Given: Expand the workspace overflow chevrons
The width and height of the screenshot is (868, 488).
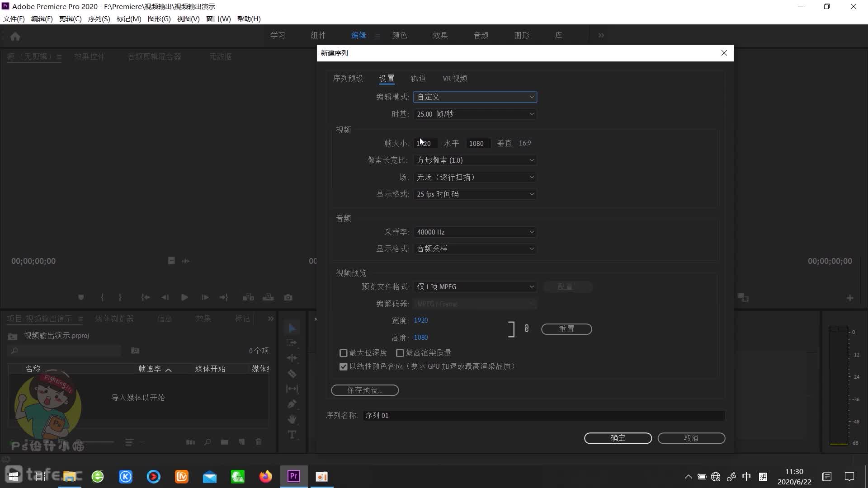Looking at the screenshot, I should tap(601, 35).
